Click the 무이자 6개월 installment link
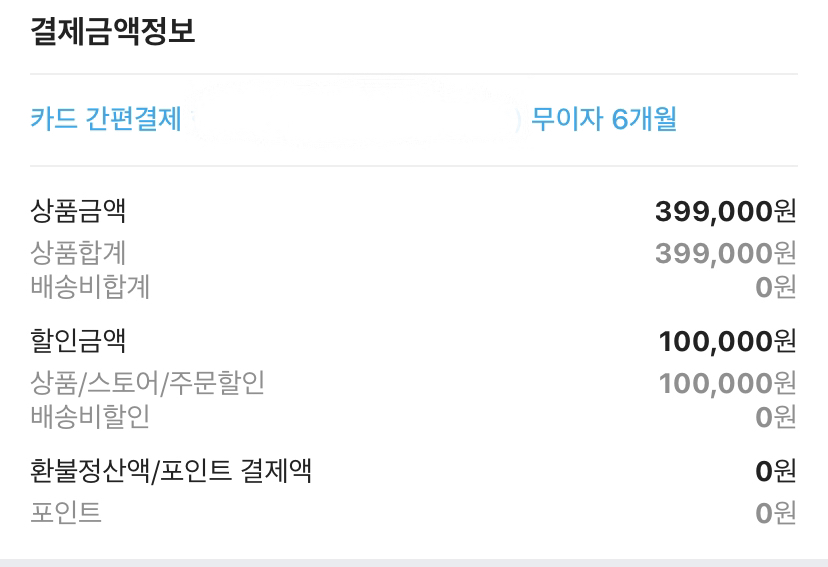Viewport: 828px width, 567px height. (604, 120)
